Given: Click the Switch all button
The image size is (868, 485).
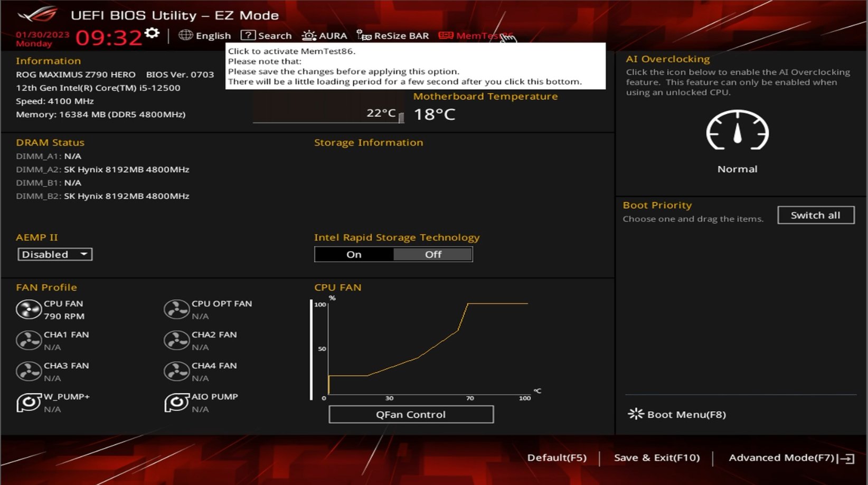Looking at the screenshot, I should click(816, 215).
